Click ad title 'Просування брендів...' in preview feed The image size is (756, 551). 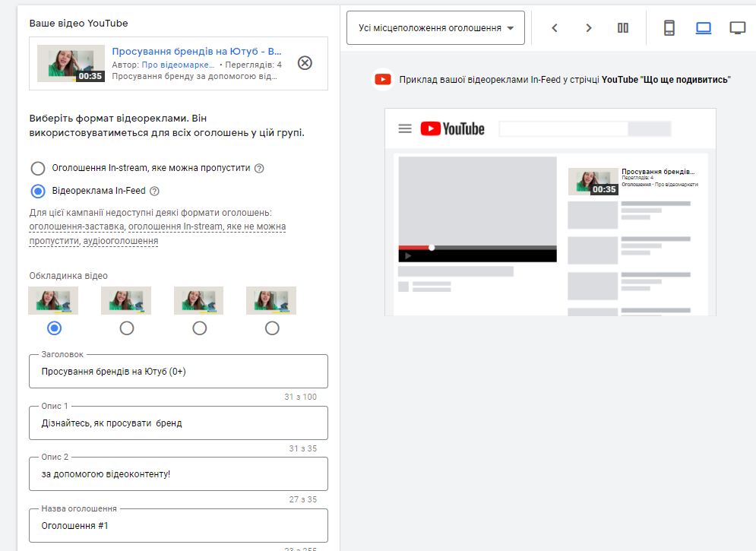(x=658, y=172)
